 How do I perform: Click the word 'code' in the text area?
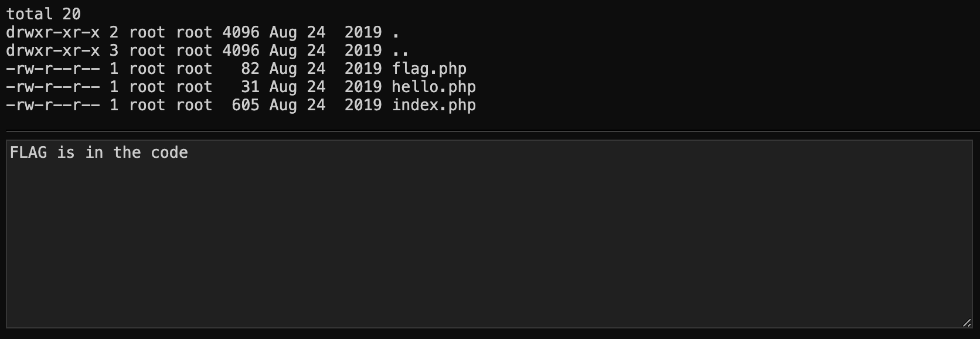pyautogui.click(x=169, y=152)
